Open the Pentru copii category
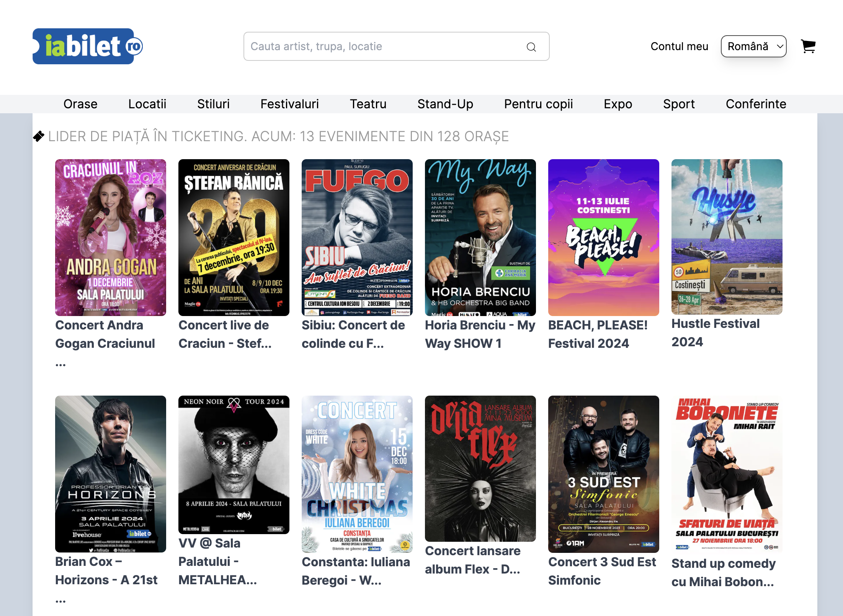The height and width of the screenshot is (616, 843). click(x=538, y=104)
